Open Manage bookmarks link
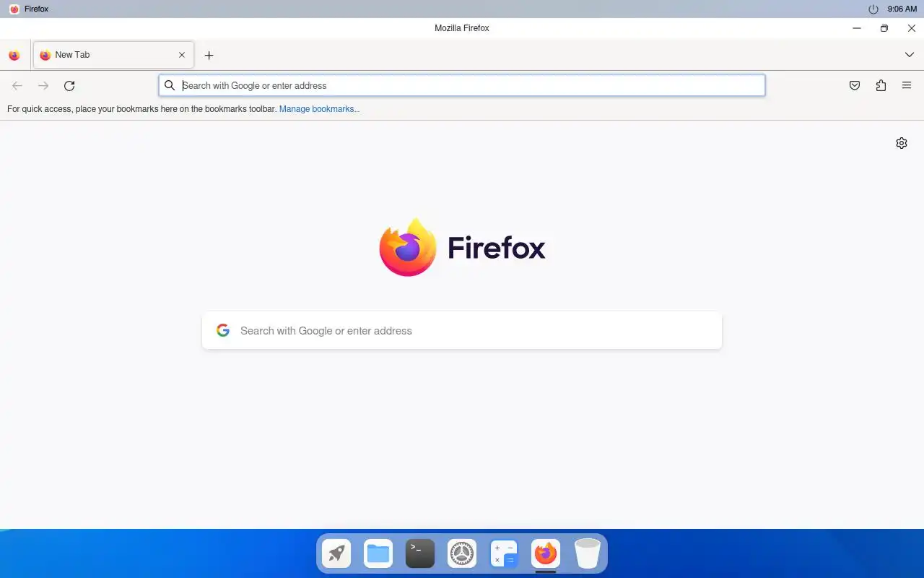 pyautogui.click(x=319, y=109)
